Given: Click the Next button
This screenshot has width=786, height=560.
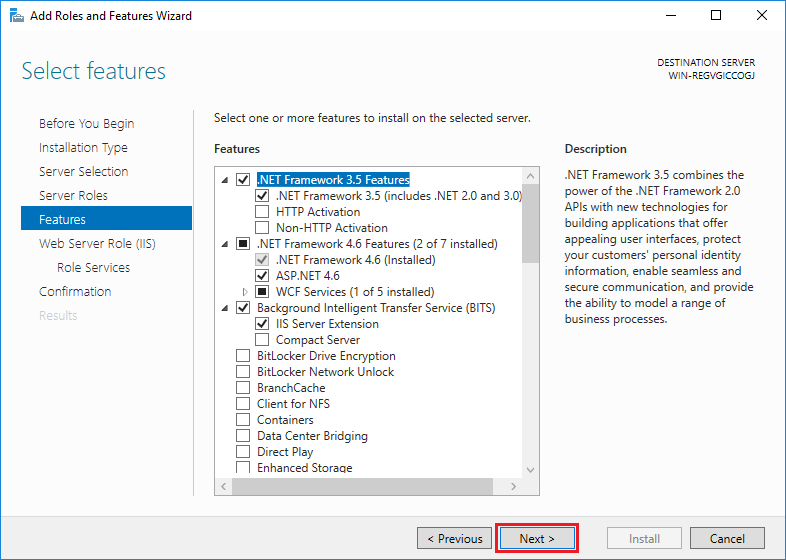Looking at the screenshot, I should (x=537, y=538).
